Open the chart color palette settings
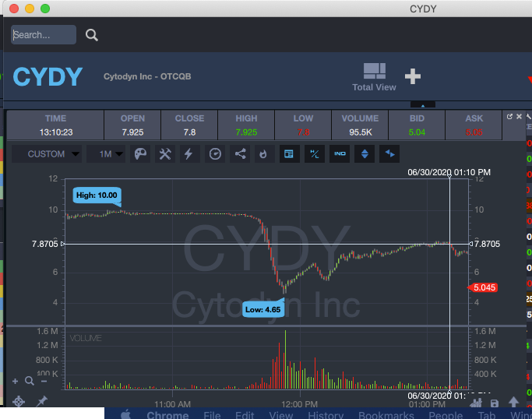 (140, 154)
